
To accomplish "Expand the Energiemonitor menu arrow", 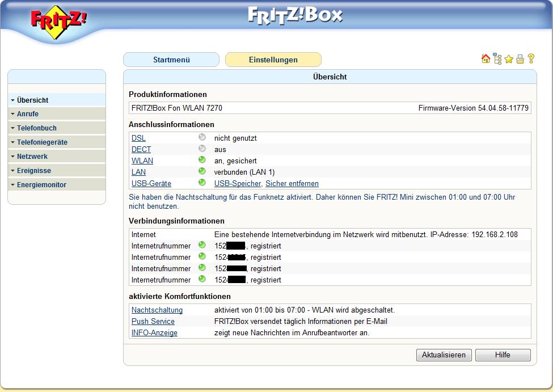I will click(x=12, y=184).
